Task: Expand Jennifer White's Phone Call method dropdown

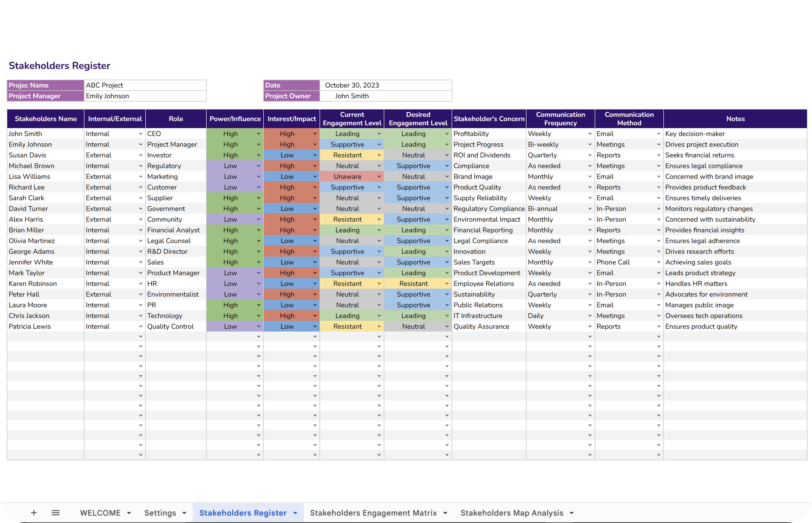Action: coord(659,262)
